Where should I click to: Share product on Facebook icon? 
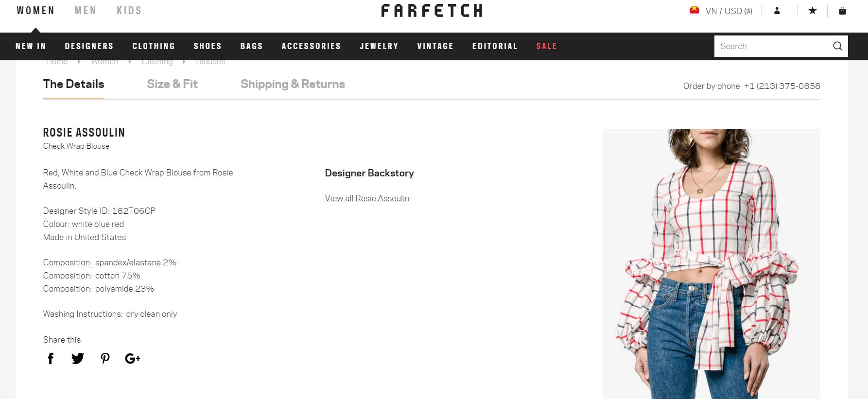[51, 359]
